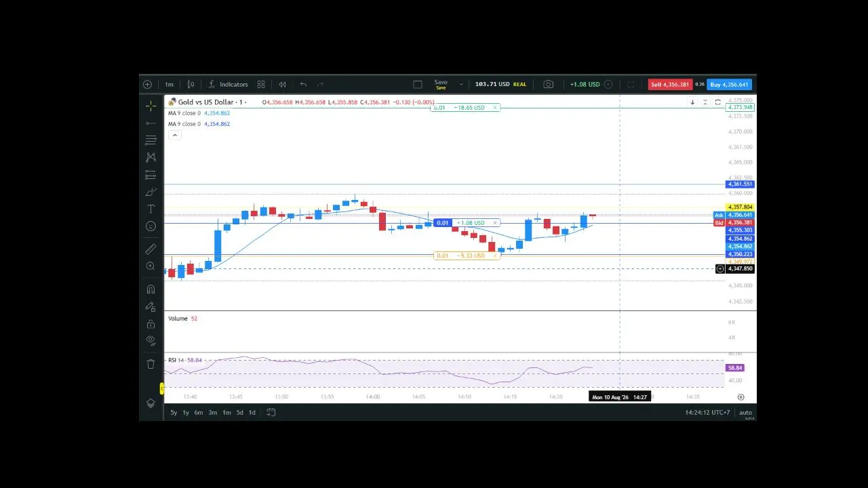Viewport: 868px width, 488px height.
Task: Toggle hide all drawings eye icon
Action: 151,341
